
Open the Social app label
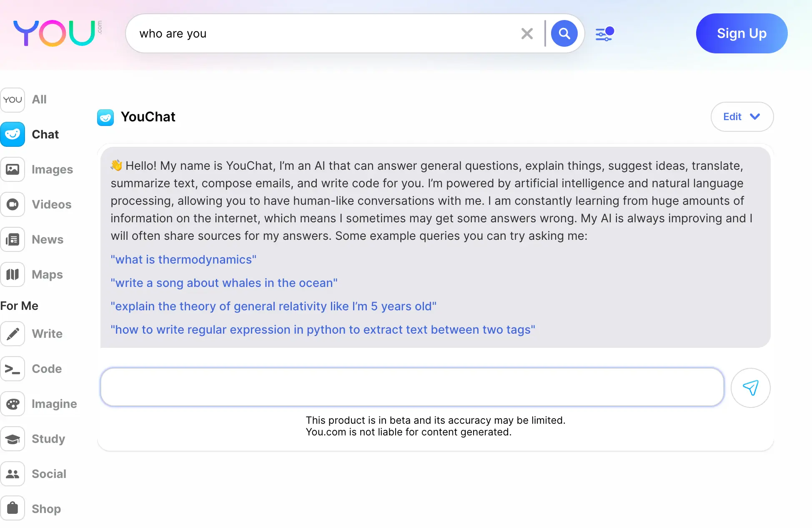click(49, 474)
